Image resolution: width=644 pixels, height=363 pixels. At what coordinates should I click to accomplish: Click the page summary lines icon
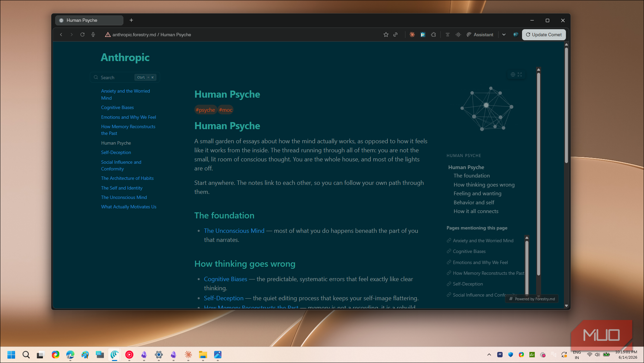[x=448, y=35]
